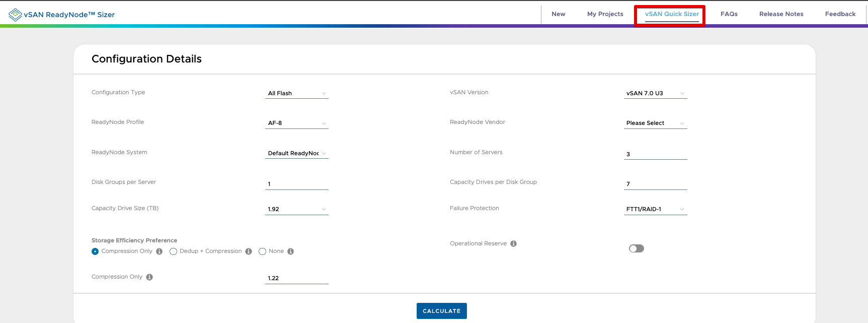Image resolution: width=868 pixels, height=323 pixels.
Task: Click info icon by Compression Only ratio field
Action: tap(149, 277)
